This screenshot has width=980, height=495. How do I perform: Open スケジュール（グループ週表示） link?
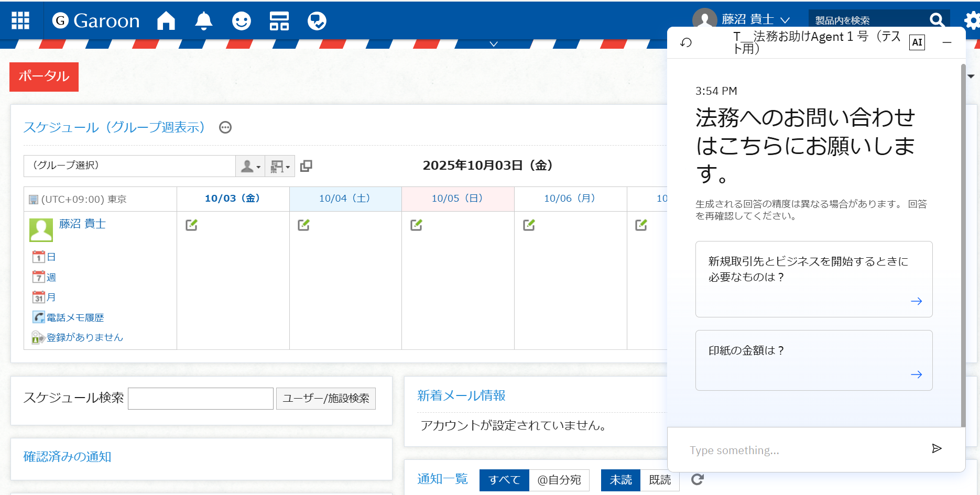[114, 127]
